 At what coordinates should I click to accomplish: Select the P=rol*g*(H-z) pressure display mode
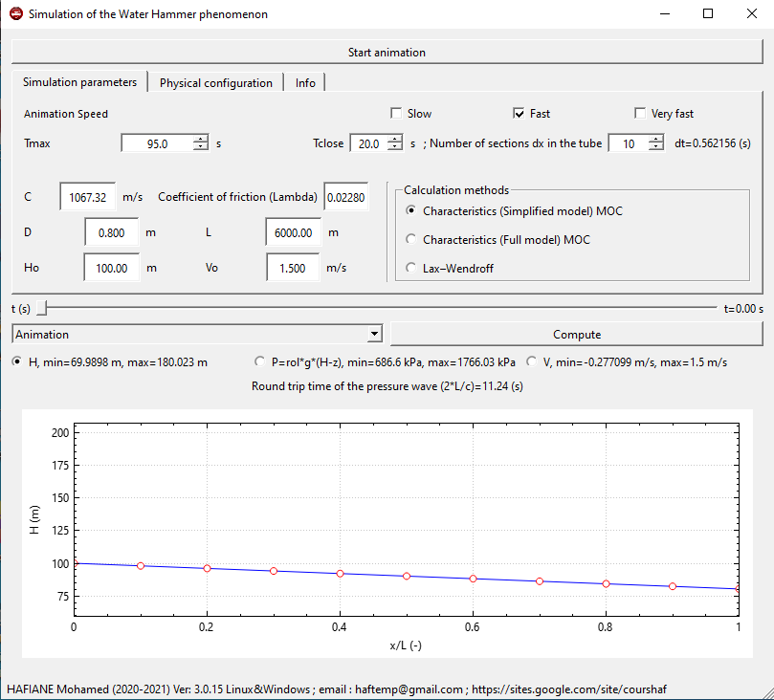pos(260,361)
